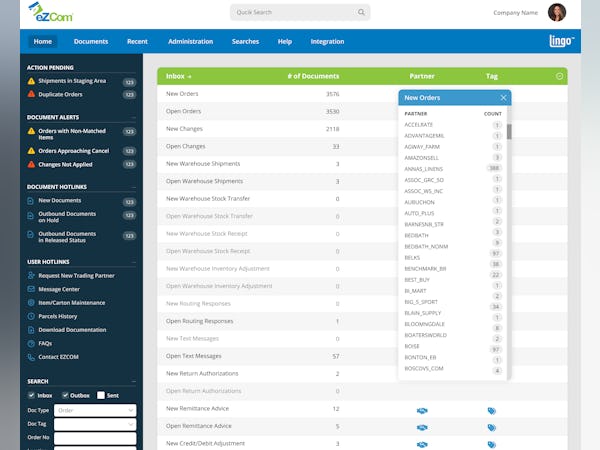600x450 pixels.
Task: Click tag icon for Open Remittance Advice
Action: pos(492,427)
